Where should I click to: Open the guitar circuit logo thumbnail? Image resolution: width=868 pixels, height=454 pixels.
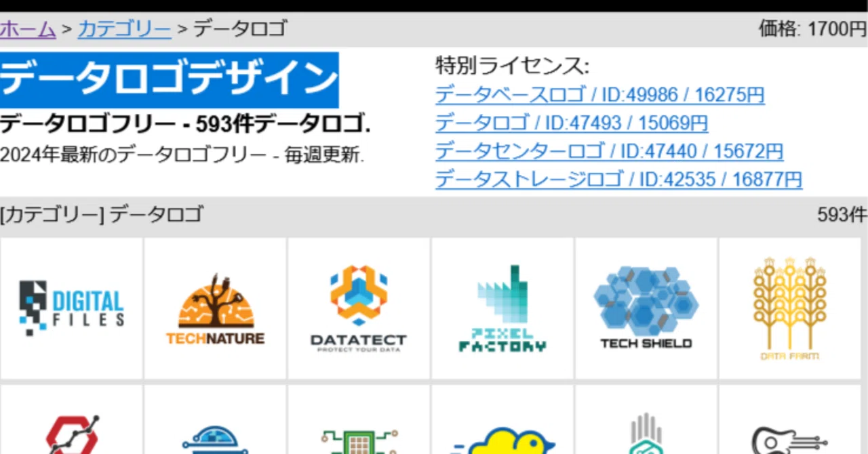click(x=790, y=419)
